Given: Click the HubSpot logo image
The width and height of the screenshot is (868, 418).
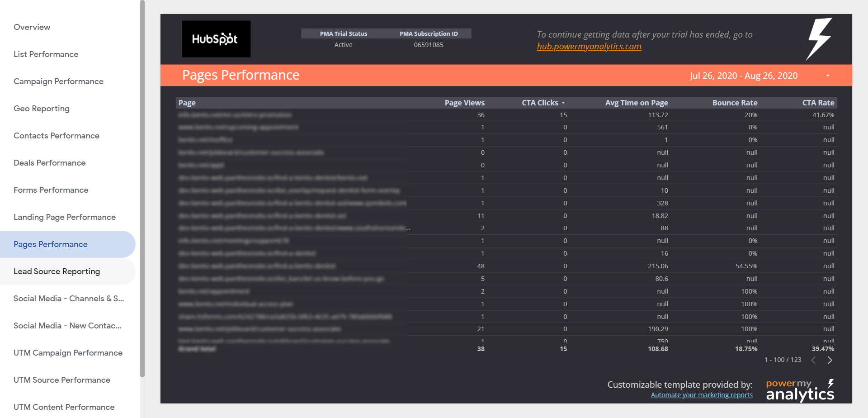Looking at the screenshot, I should [x=216, y=39].
